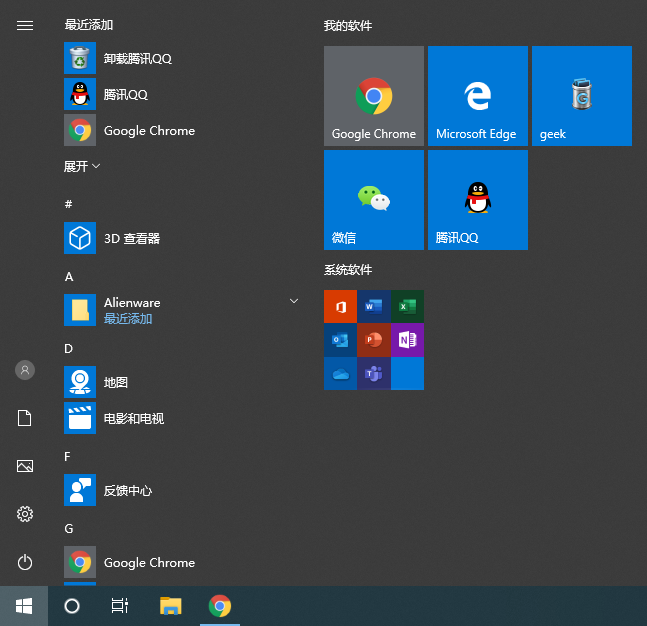Open 3D 查看器 app
The width and height of the screenshot is (647, 626).
(x=182, y=238)
